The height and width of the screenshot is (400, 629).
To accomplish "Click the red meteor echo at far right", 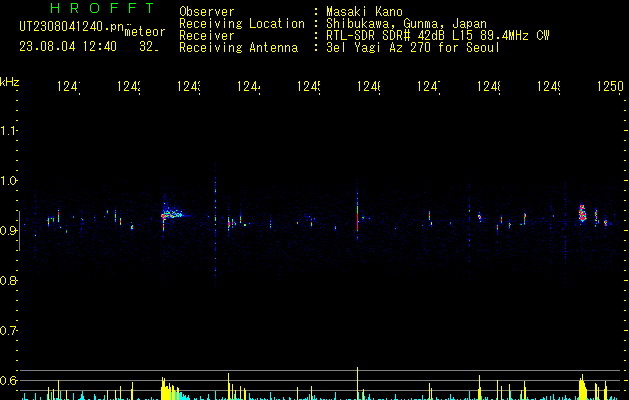I will (x=581, y=212).
